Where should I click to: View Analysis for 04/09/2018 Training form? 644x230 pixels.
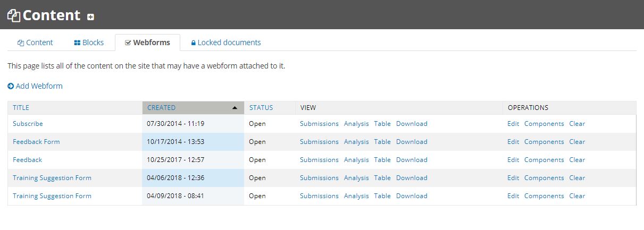[356, 196]
